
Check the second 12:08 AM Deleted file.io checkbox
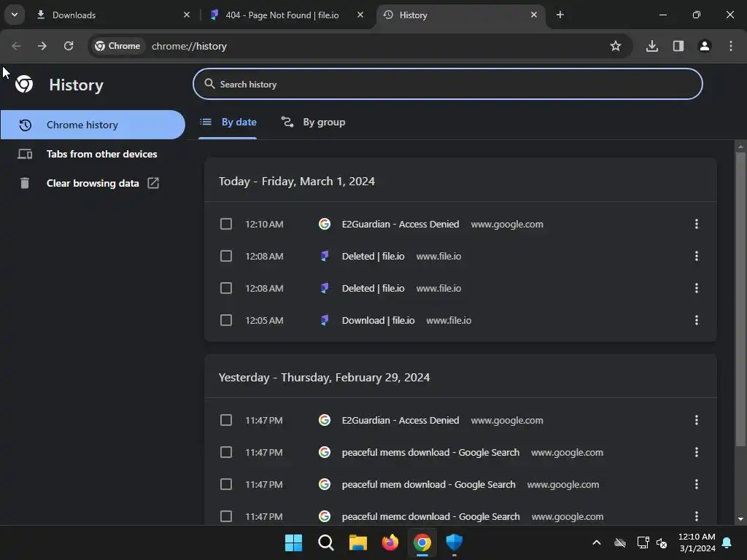226,288
